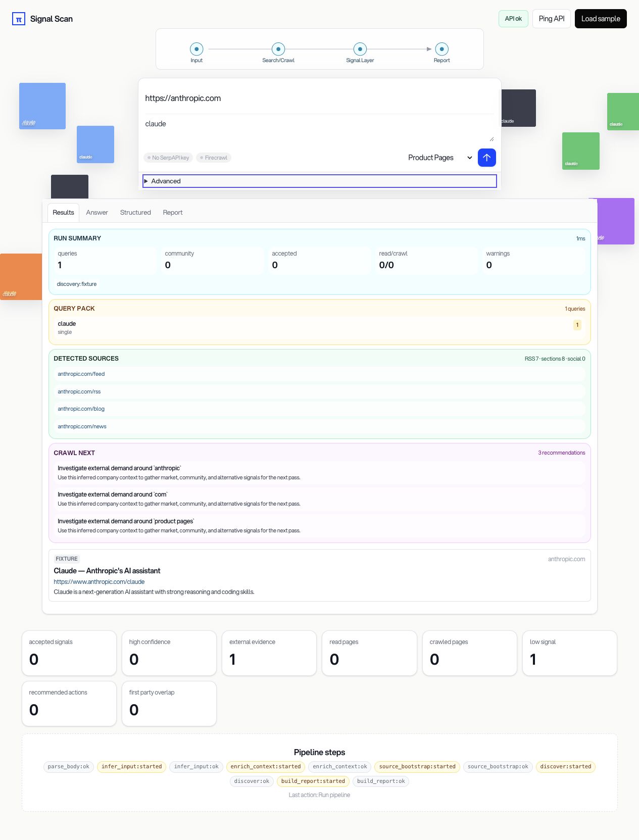Switch to the Results tab

pyautogui.click(x=63, y=213)
